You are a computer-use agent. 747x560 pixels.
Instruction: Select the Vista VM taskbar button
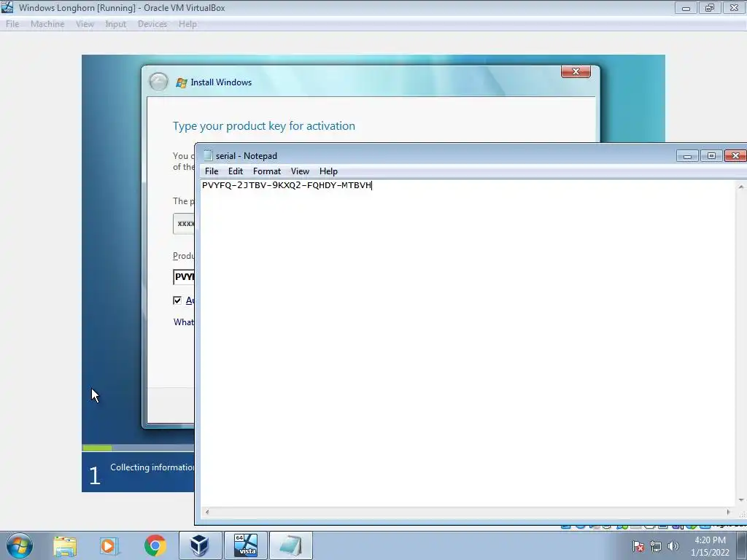click(245, 545)
